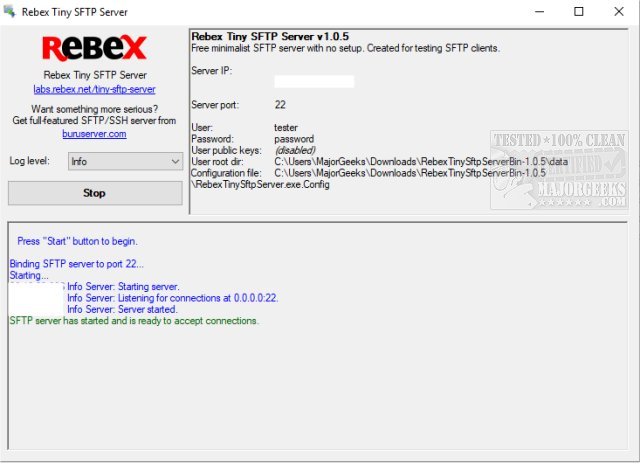The width and height of the screenshot is (640, 464).
Task: Open the labs.rebex.net/tiny-sftp-server link
Action: pos(94,89)
